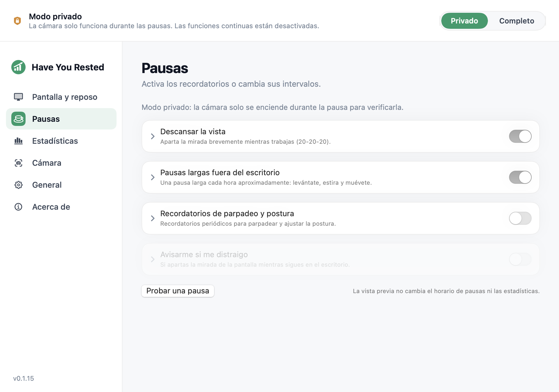Go to Estadísticas section
Viewport: 559px width, 392px height.
tap(61, 141)
